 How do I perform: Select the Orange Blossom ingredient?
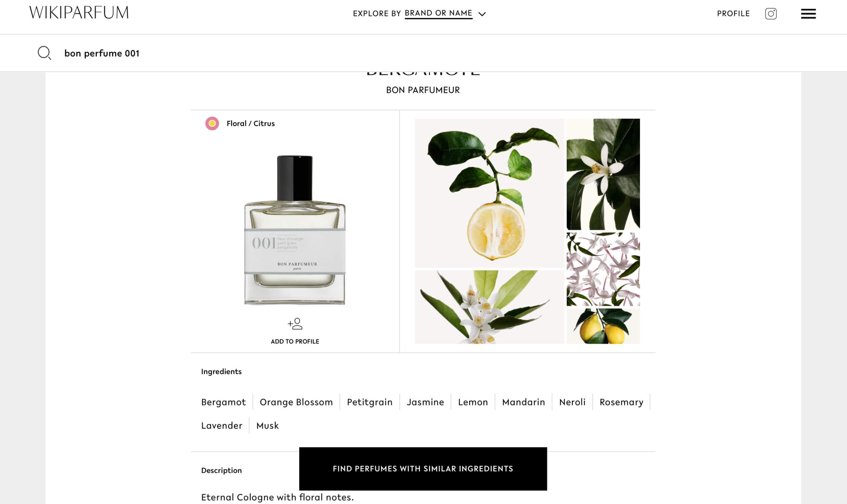(296, 402)
